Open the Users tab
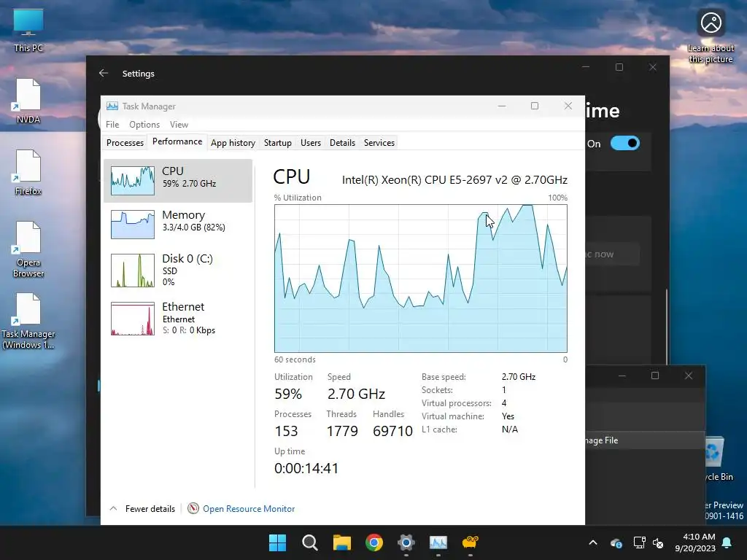747x560 pixels. click(311, 143)
